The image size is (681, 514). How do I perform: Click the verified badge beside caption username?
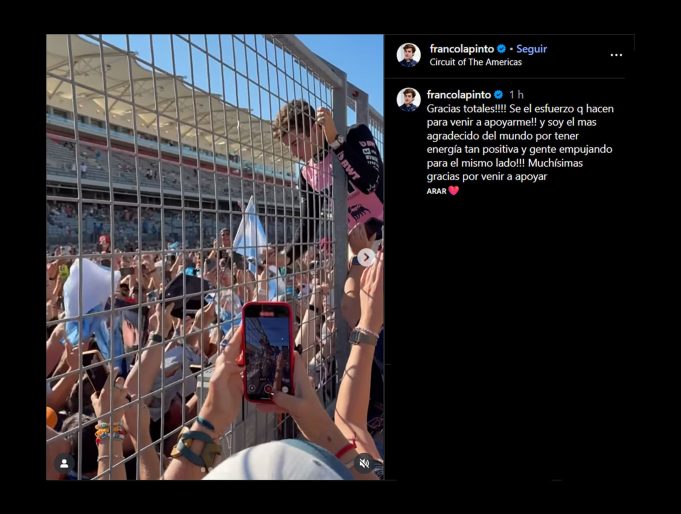[x=498, y=95]
